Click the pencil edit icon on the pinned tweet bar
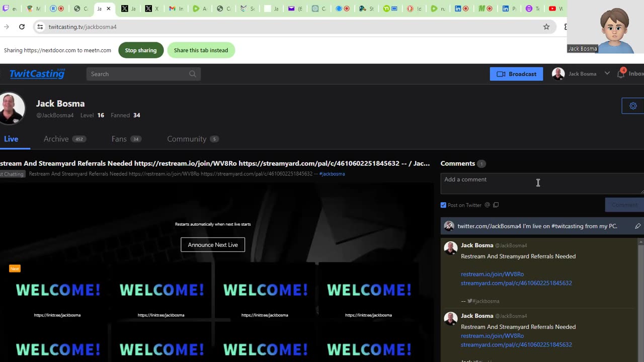 (x=637, y=226)
